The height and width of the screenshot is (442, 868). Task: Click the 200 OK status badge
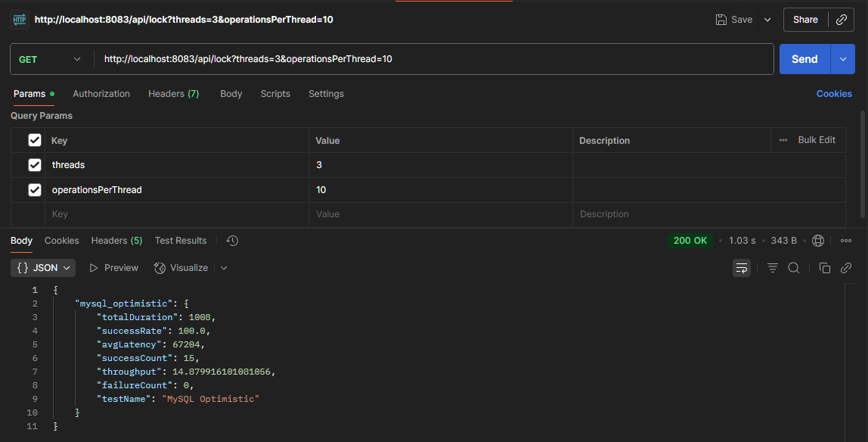point(690,241)
